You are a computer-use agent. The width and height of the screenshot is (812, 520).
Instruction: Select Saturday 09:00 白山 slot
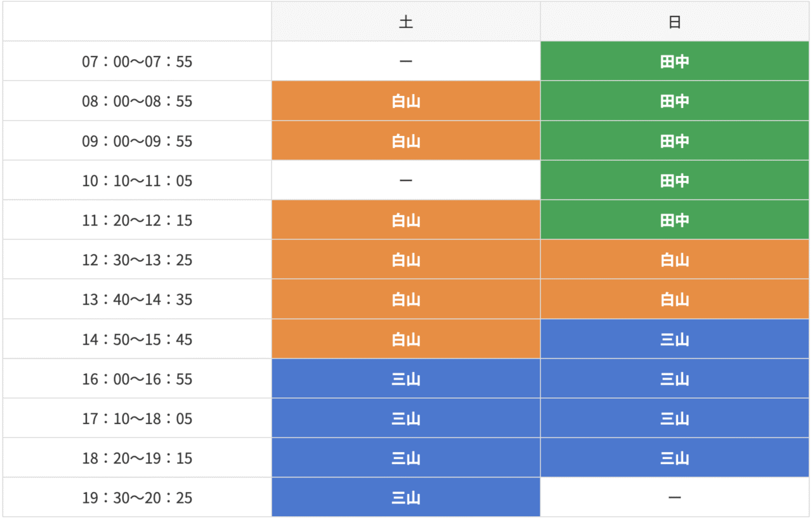pyautogui.click(x=406, y=141)
